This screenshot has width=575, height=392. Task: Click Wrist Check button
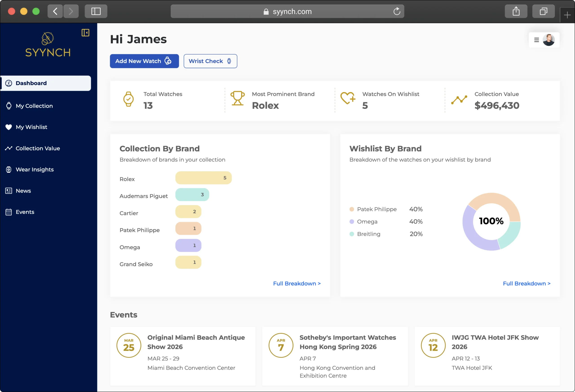[x=210, y=61]
